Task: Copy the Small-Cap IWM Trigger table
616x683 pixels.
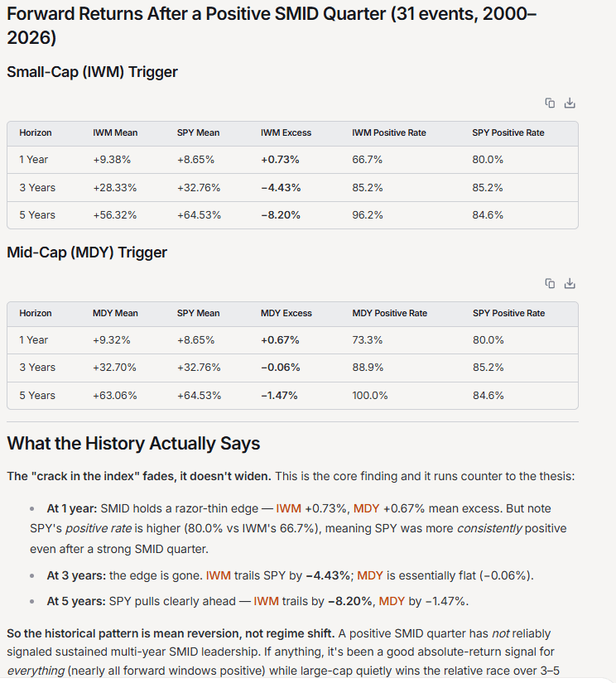Action: (550, 103)
